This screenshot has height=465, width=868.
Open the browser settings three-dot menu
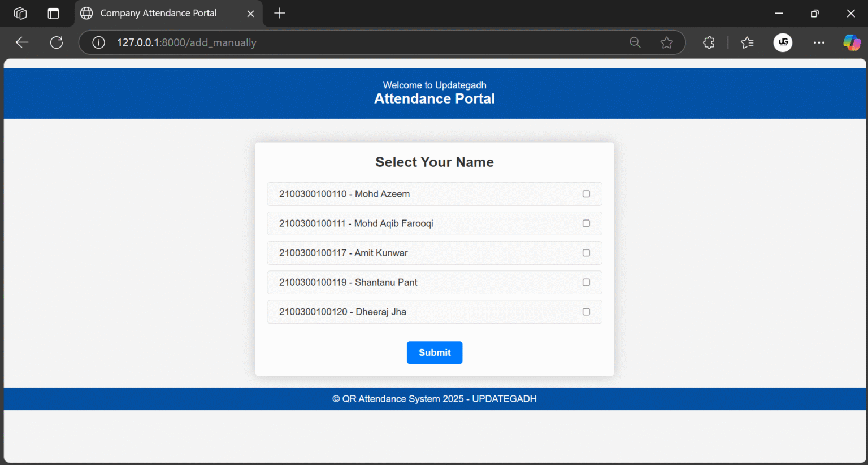819,42
